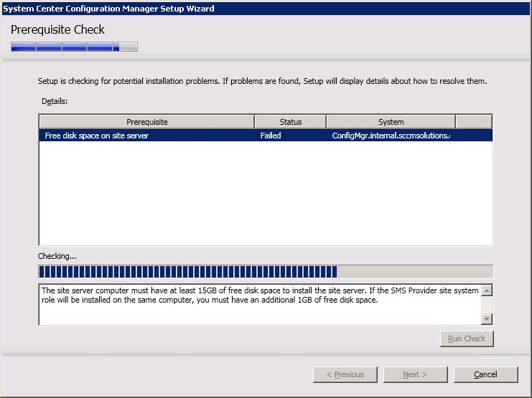Click the Status column header

290,122
